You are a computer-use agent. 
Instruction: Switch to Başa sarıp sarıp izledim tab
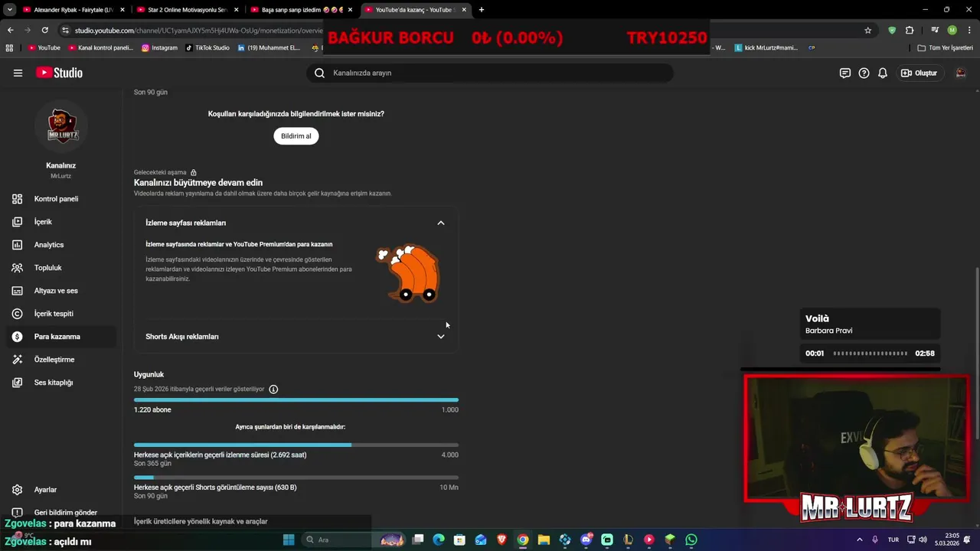coord(300,10)
